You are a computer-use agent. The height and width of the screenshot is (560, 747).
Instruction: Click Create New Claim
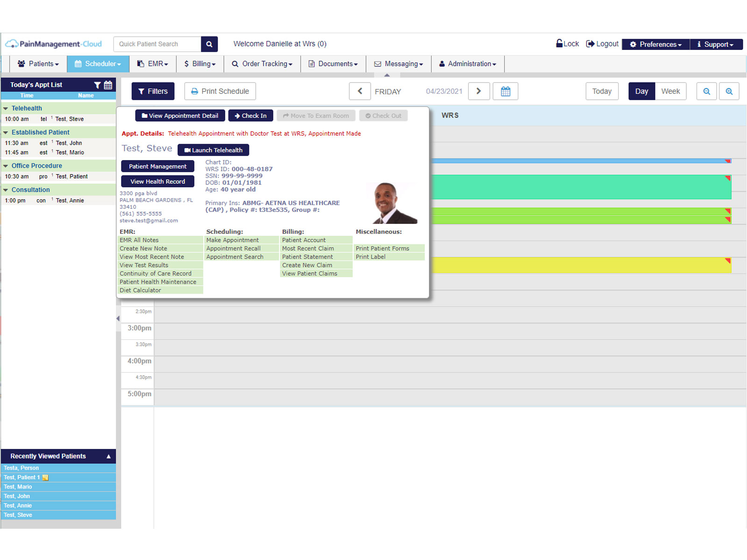[x=307, y=266]
